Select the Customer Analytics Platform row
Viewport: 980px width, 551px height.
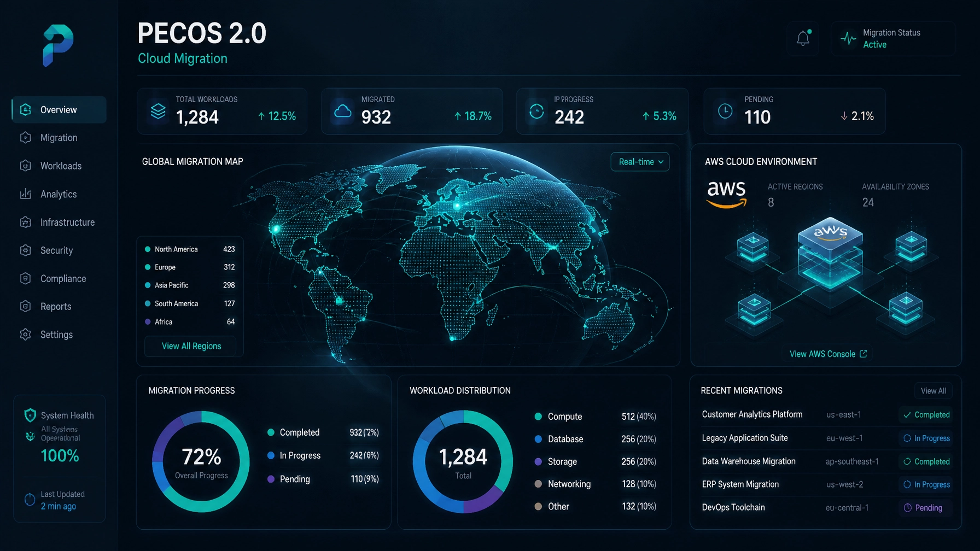(826, 415)
